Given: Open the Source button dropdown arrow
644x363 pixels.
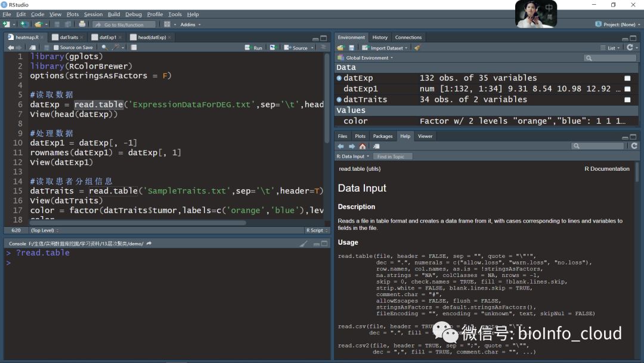Looking at the screenshot, I should tap(312, 48).
